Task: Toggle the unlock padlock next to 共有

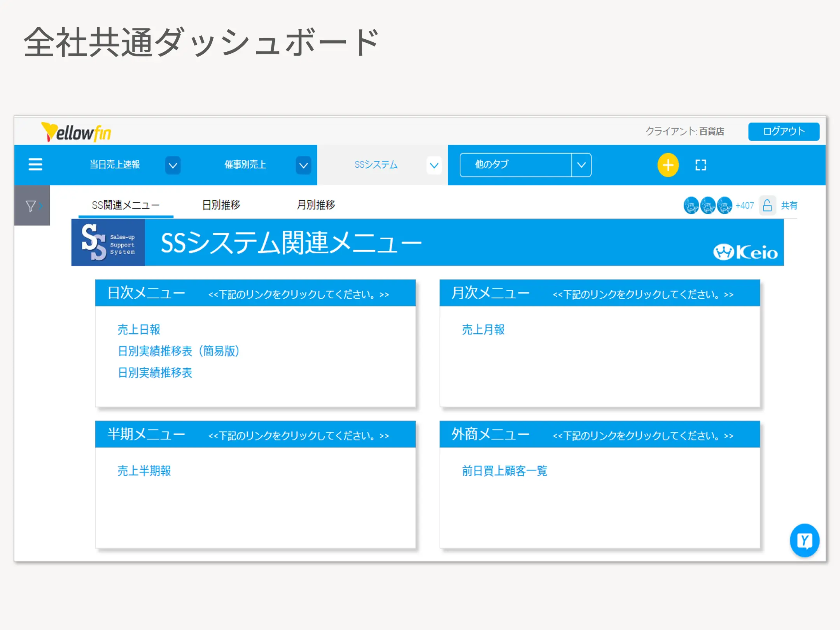Action: pyautogui.click(x=768, y=205)
